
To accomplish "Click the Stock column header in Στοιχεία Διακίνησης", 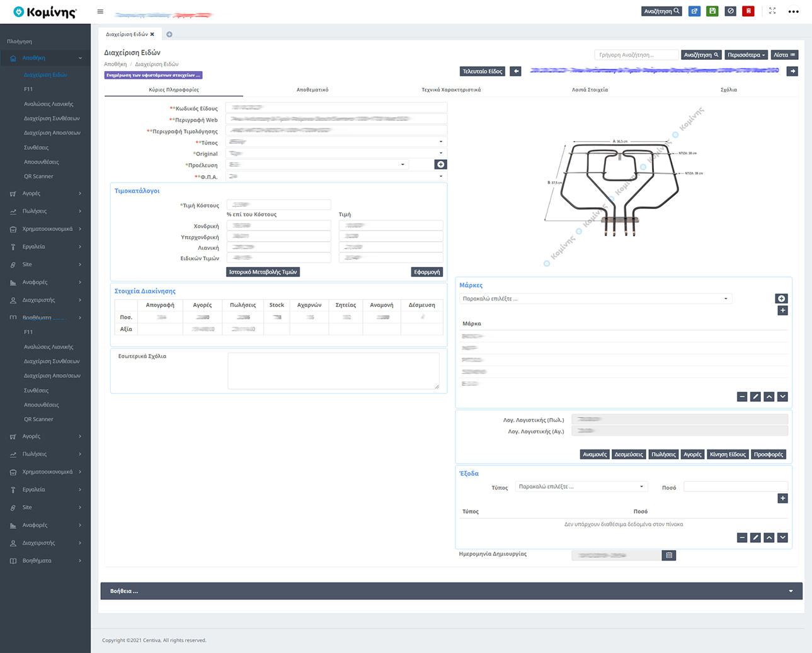I will 277,305.
